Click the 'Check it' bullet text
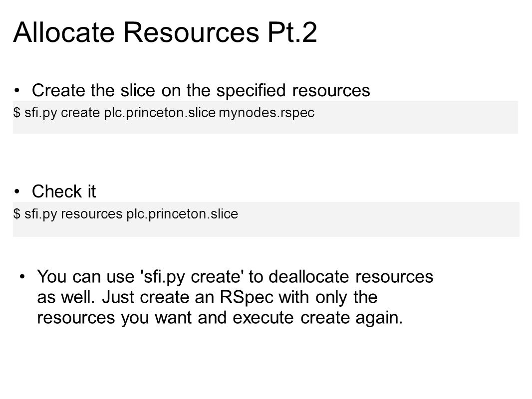532x399 pixels. 64,192
